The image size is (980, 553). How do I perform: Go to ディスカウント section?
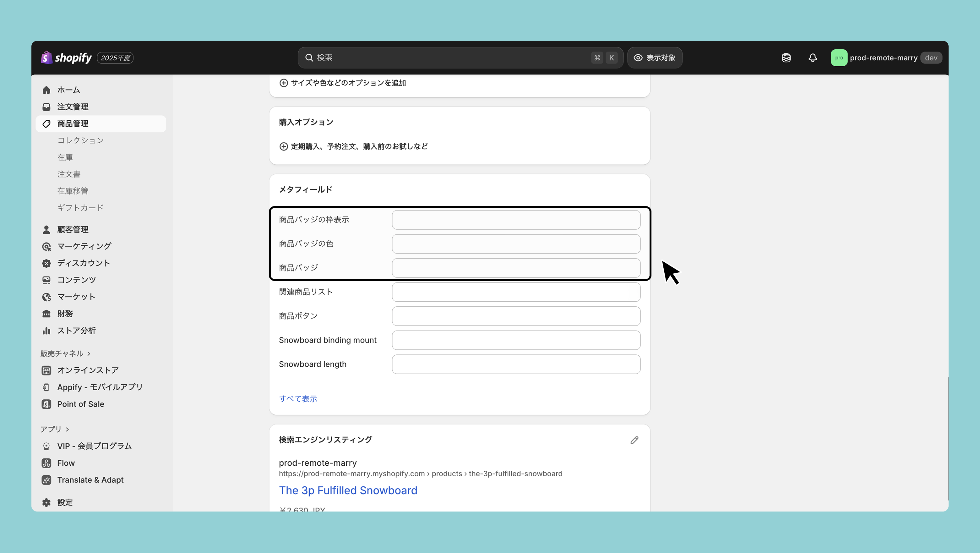click(x=83, y=263)
